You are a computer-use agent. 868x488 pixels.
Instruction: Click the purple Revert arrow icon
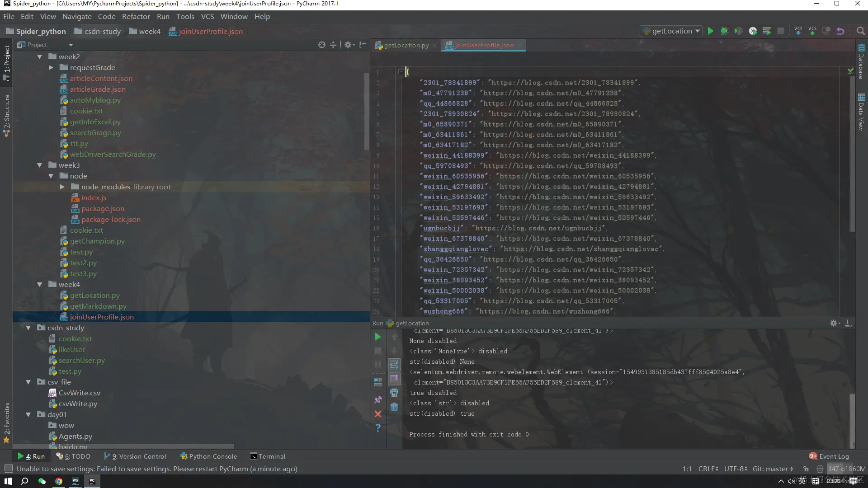[840, 31]
